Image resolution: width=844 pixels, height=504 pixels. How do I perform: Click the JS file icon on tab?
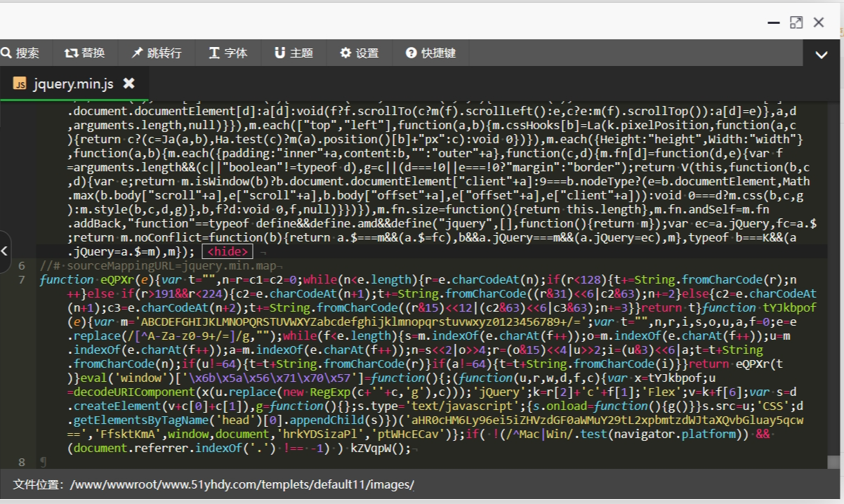(x=20, y=84)
